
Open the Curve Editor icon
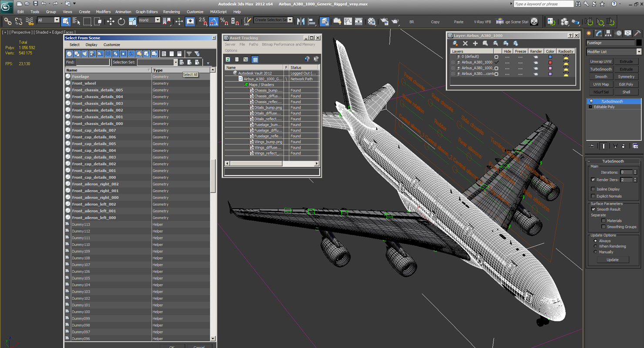(x=348, y=21)
